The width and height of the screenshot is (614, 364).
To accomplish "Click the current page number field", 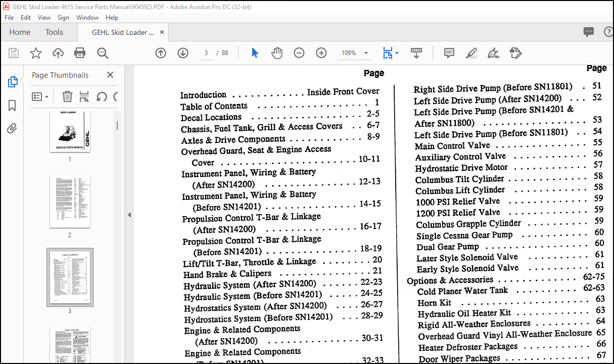I will click(206, 53).
